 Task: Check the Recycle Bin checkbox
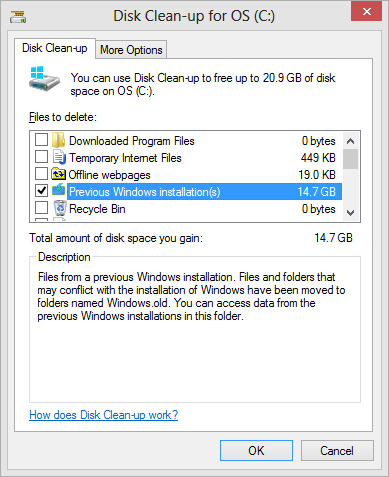click(x=41, y=207)
